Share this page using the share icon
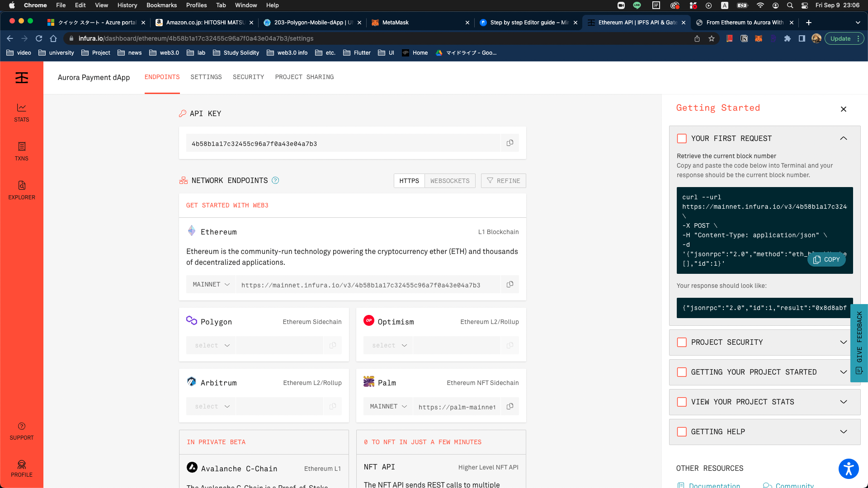868x488 pixels. coord(697,38)
